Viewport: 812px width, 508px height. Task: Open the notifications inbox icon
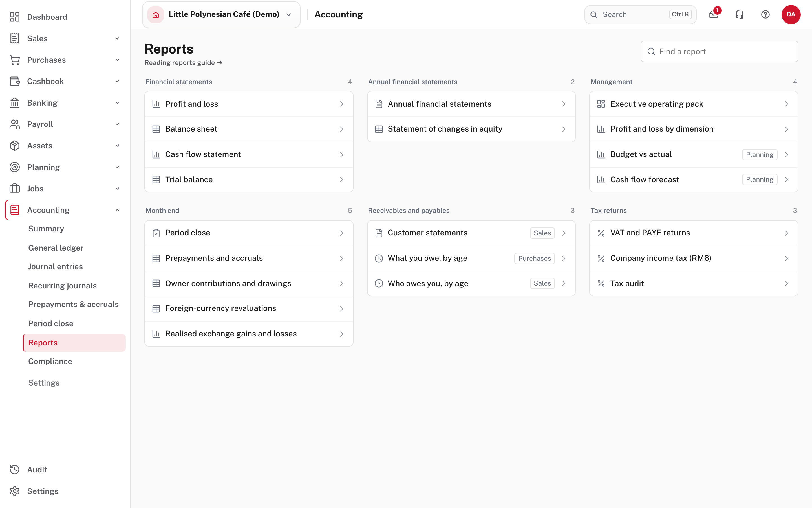pyautogui.click(x=713, y=14)
